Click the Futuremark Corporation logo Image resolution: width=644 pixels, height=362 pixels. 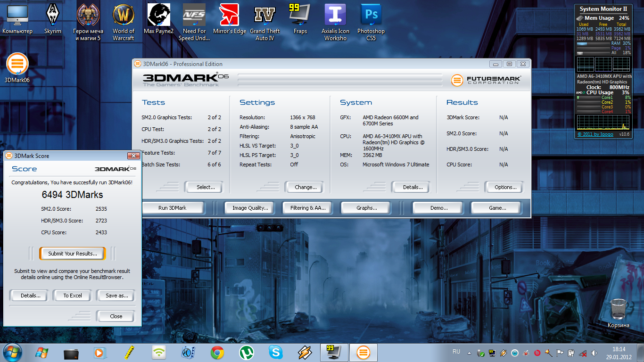pyautogui.click(x=486, y=80)
